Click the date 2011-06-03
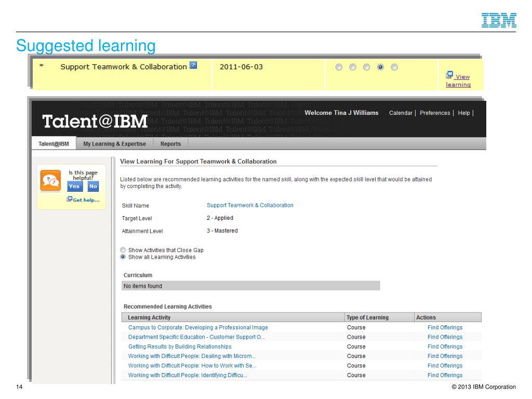This screenshot has height=399, width=532. tap(241, 67)
